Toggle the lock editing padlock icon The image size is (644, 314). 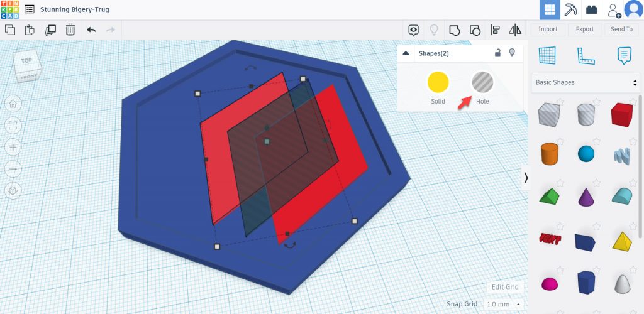(497, 53)
